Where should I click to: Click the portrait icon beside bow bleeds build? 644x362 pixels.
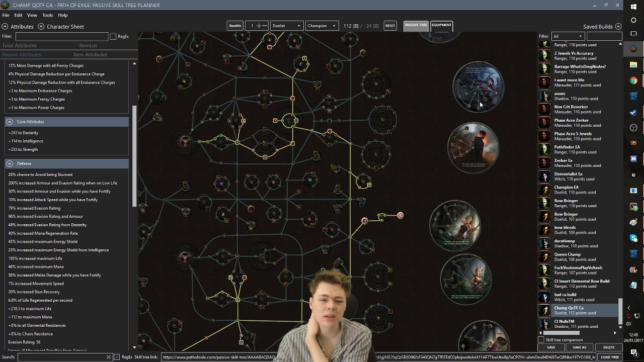(544, 230)
